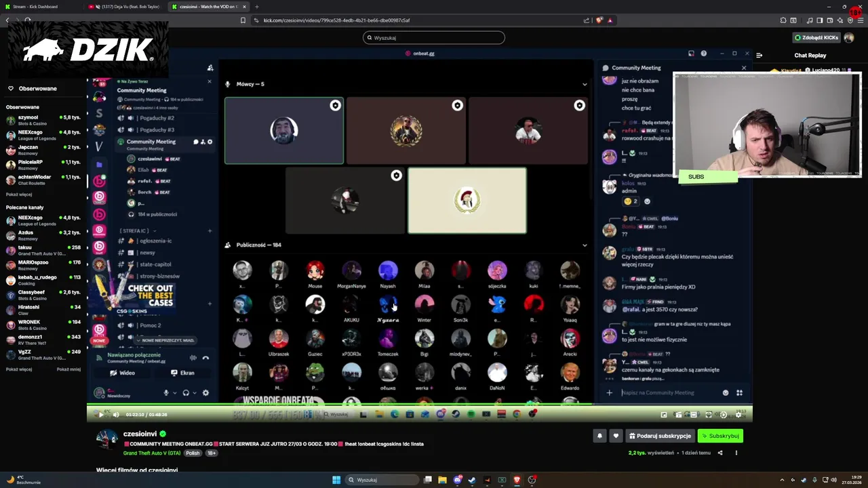Viewport: 868px width, 488px height.
Task: Toggle Discord headphones deafen
Action: (186, 392)
